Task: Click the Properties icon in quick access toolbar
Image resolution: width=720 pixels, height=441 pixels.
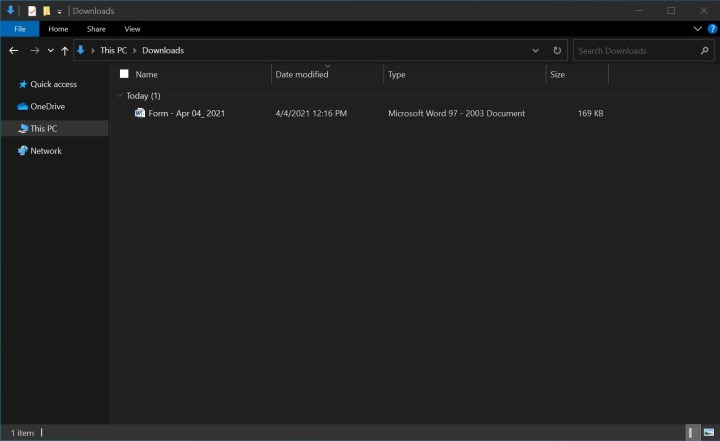Action: click(32, 11)
